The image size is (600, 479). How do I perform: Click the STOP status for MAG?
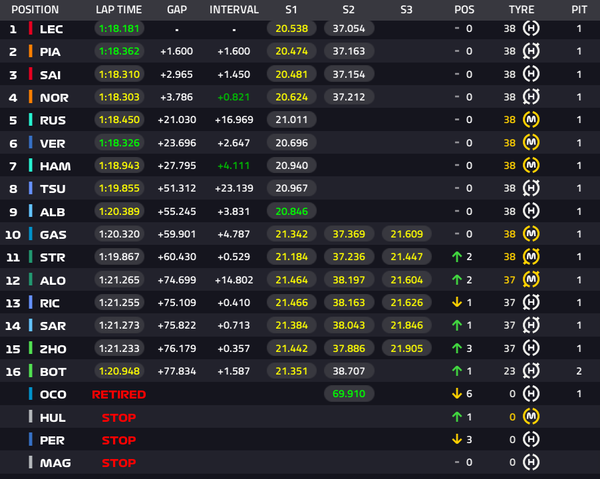point(119,463)
